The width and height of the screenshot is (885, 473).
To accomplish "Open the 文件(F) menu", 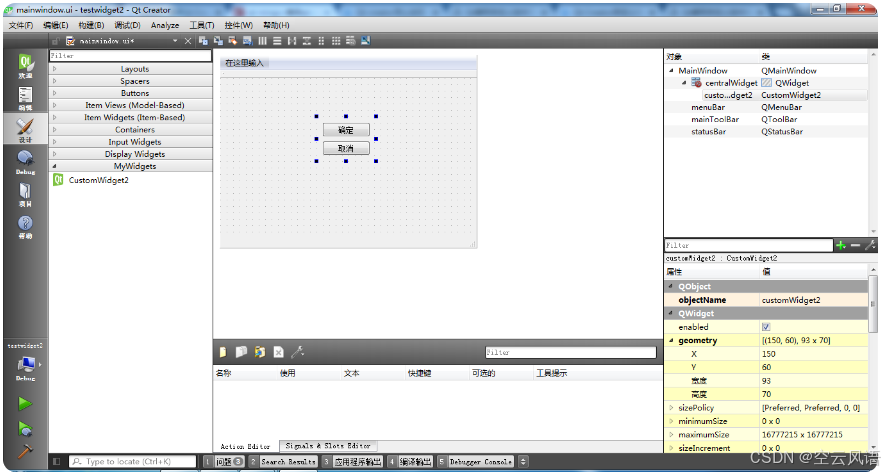I will point(21,25).
